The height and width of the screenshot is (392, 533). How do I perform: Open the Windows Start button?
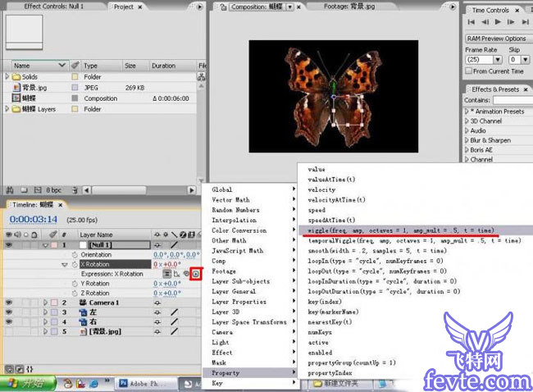[x=27, y=384]
